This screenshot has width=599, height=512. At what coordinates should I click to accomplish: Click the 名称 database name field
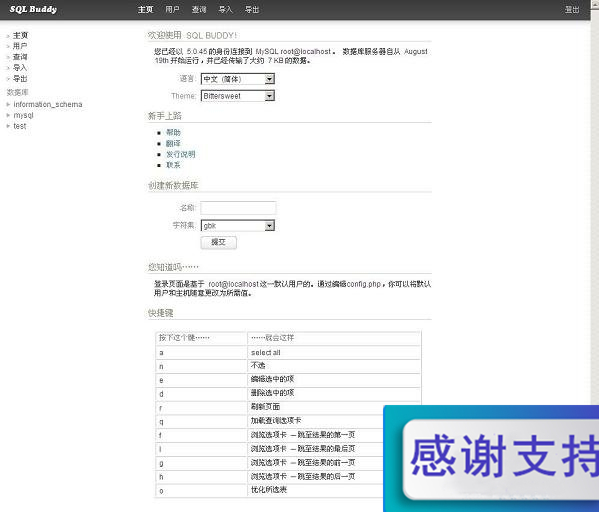coord(238,208)
